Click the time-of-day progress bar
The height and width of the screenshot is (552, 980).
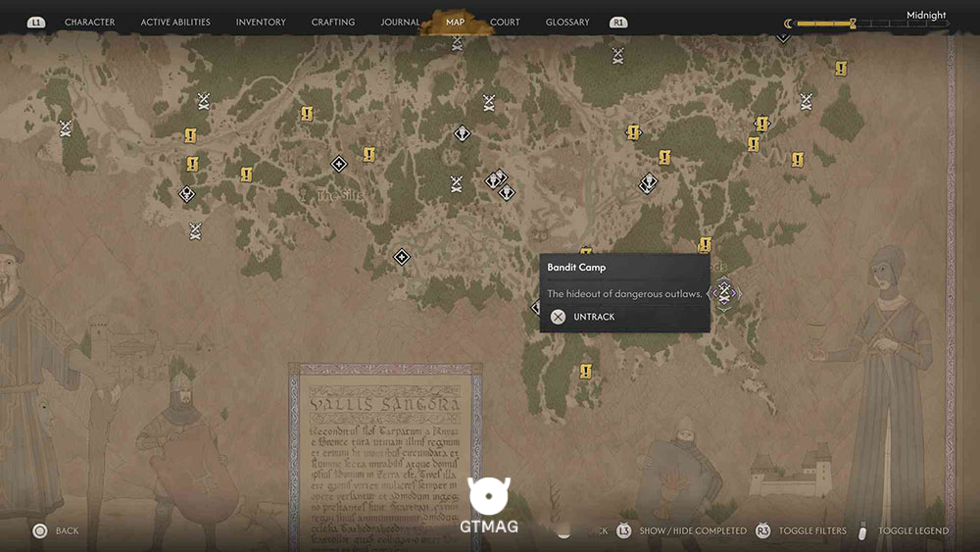pyautogui.click(x=872, y=24)
